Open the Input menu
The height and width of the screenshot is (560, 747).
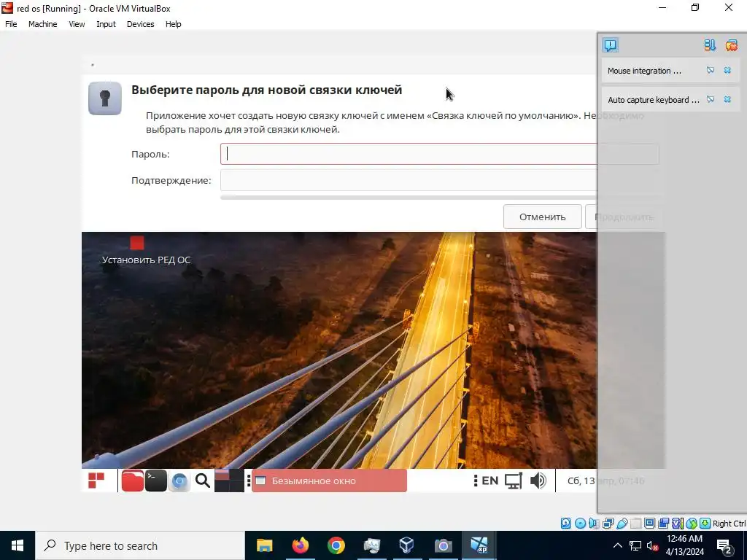(106, 24)
